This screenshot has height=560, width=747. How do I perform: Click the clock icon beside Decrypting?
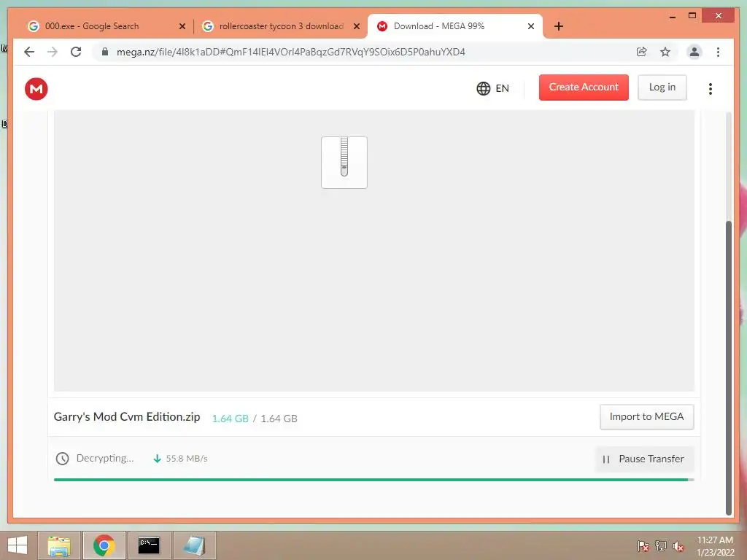(x=63, y=459)
